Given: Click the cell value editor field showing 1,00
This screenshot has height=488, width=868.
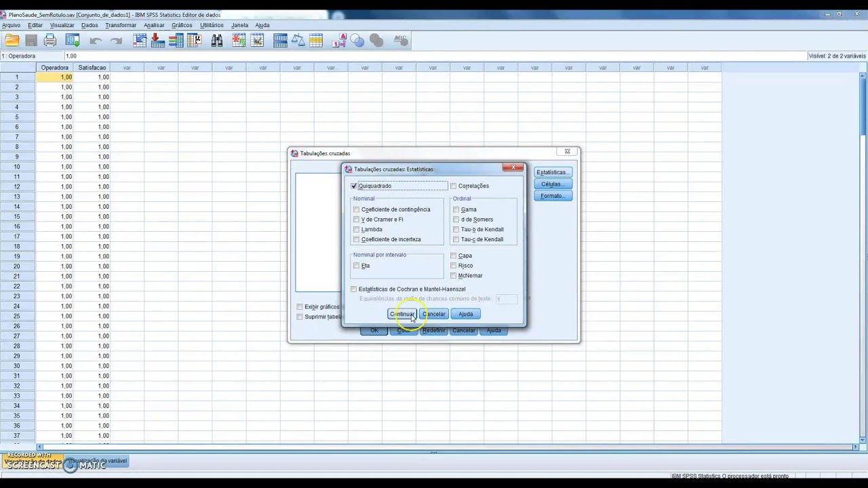Looking at the screenshot, I should click(434, 56).
